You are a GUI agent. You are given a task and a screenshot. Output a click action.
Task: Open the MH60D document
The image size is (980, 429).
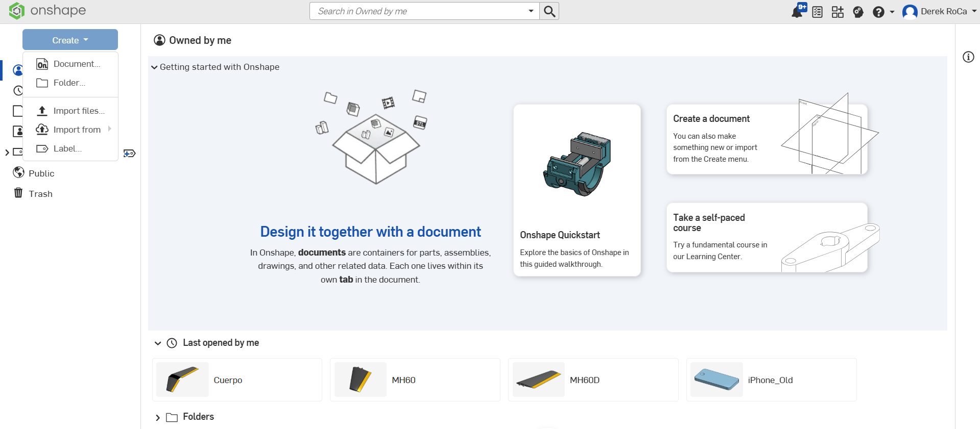(x=593, y=380)
